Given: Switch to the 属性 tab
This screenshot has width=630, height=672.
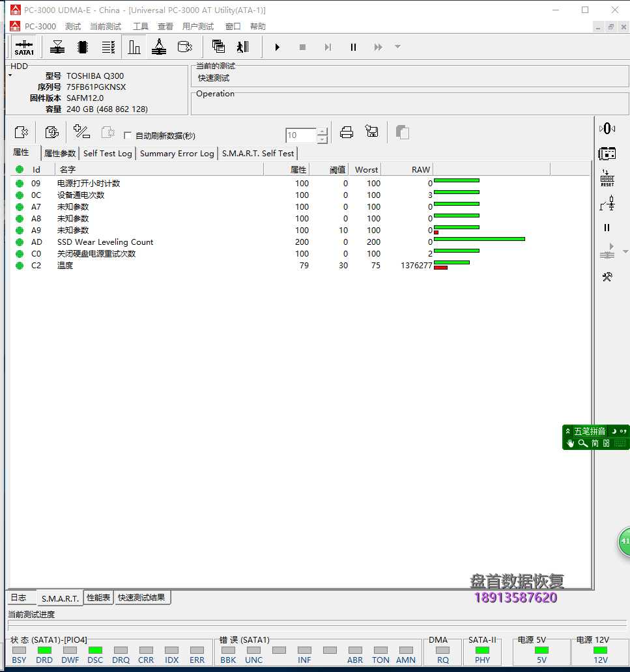Looking at the screenshot, I should click(21, 152).
